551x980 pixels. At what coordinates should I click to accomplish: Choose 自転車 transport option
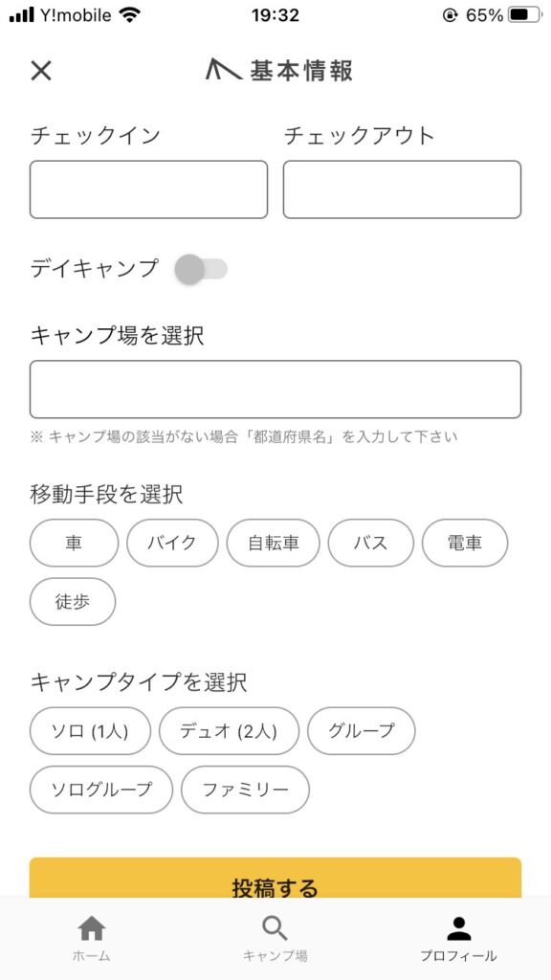[273, 543]
